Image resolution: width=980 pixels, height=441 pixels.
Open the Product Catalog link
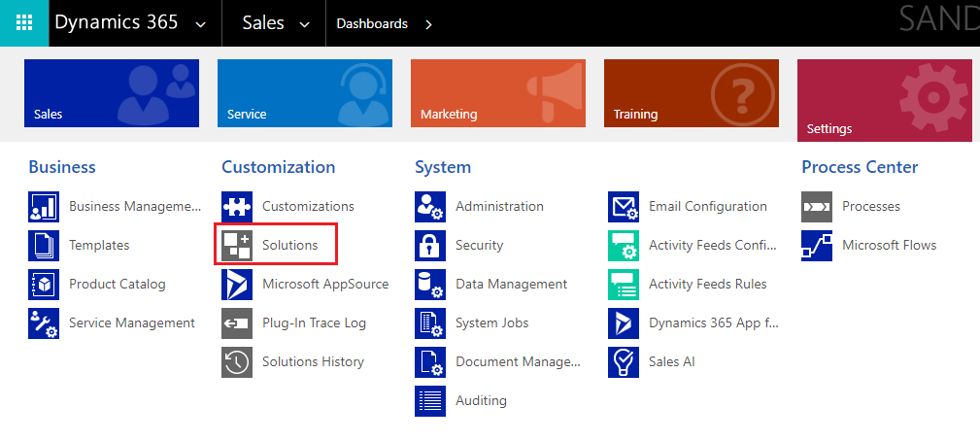[117, 284]
